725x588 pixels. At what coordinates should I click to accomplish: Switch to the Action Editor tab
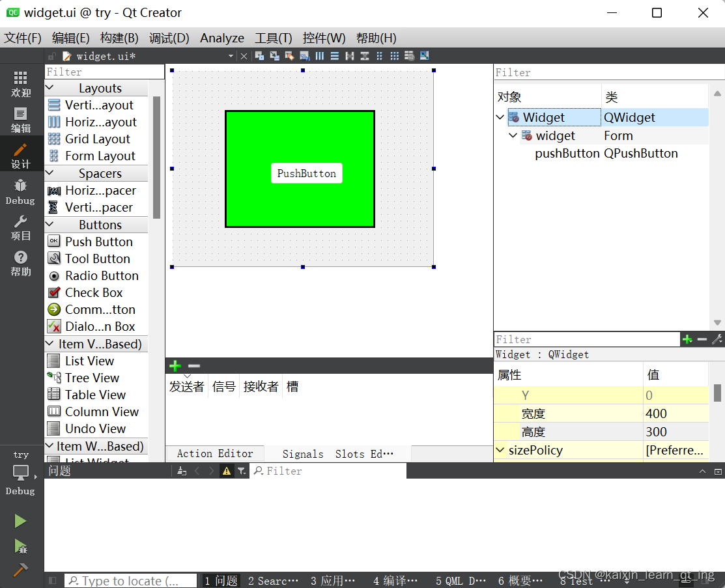pyautogui.click(x=215, y=453)
